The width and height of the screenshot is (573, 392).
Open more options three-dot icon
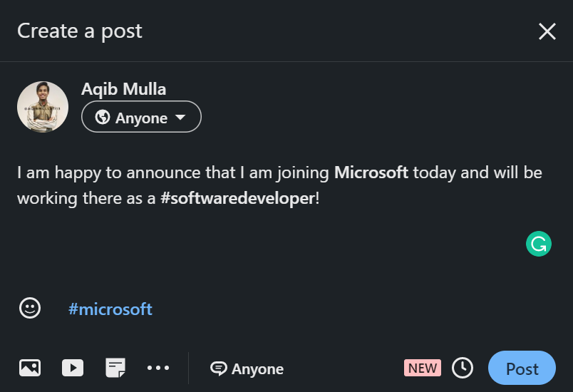click(158, 368)
